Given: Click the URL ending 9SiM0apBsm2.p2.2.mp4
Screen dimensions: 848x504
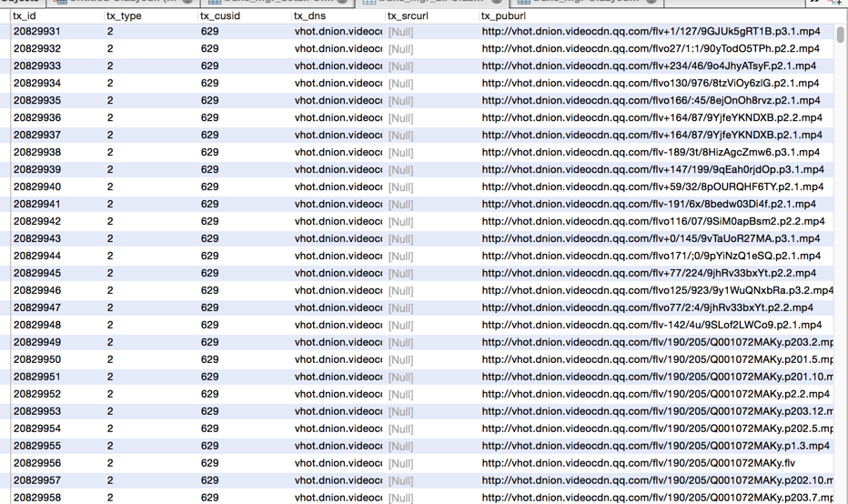Looking at the screenshot, I should click(653, 221).
